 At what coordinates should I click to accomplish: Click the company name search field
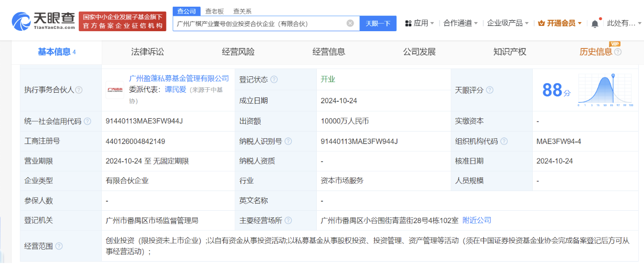[259, 23]
